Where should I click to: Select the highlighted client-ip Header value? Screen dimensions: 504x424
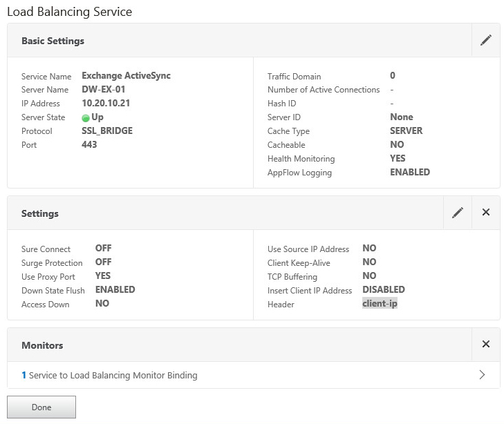point(380,304)
